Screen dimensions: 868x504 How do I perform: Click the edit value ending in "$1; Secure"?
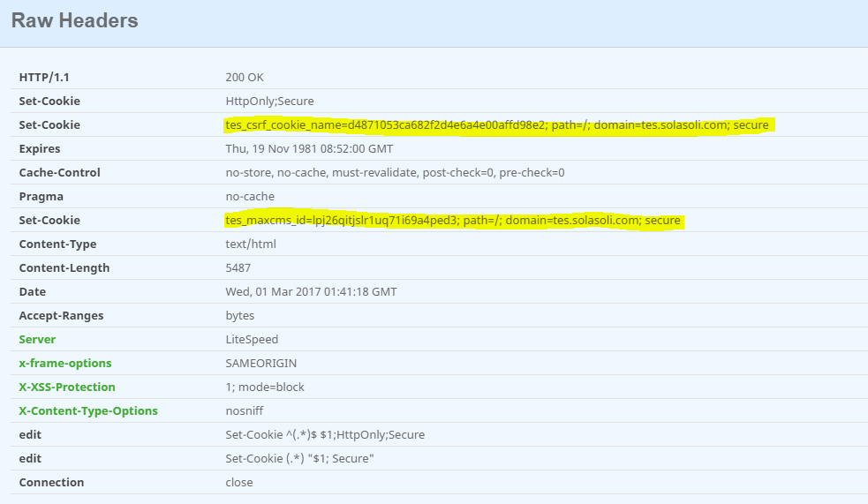(299, 458)
